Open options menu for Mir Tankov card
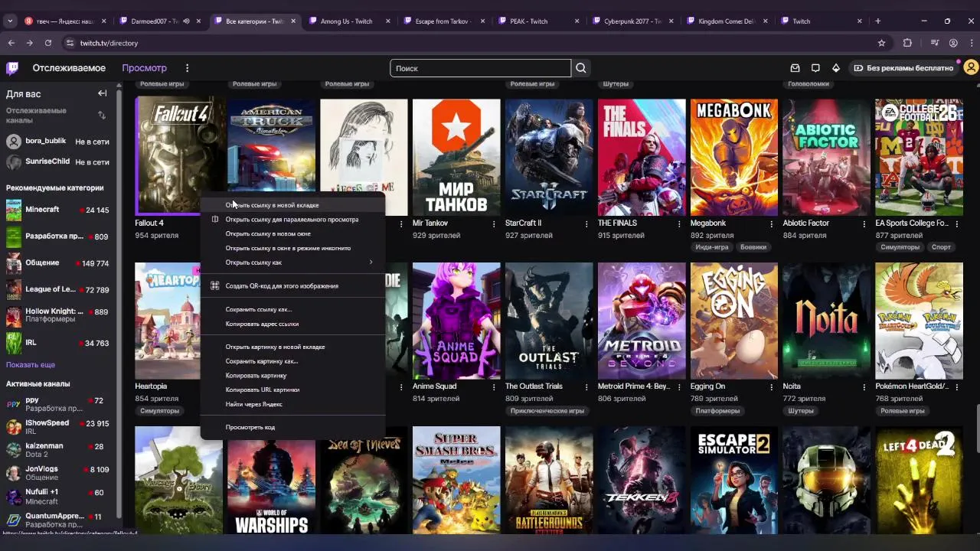The image size is (980, 551). [495, 223]
